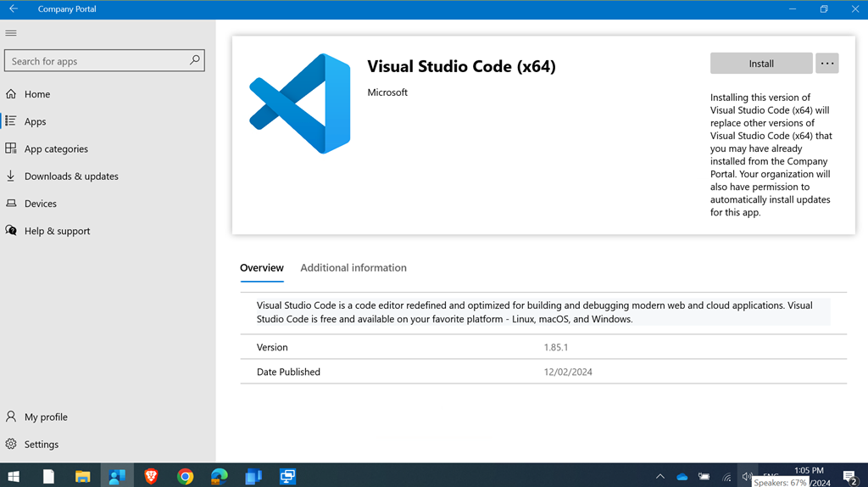Open Devices page
Image resolution: width=868 pixels, height=487 pixels.
(40, 204)
